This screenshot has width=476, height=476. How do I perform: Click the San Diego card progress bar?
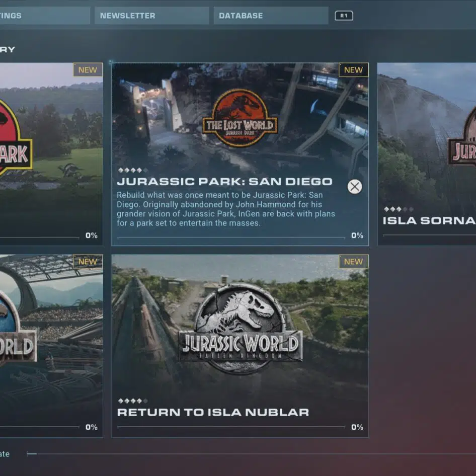231,237
